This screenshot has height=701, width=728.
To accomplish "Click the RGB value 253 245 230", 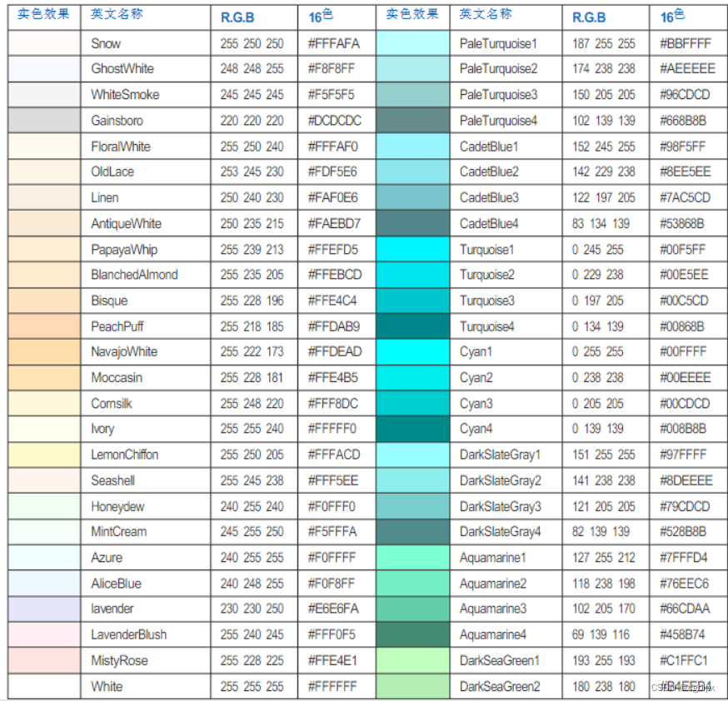I will pos(252,172).
